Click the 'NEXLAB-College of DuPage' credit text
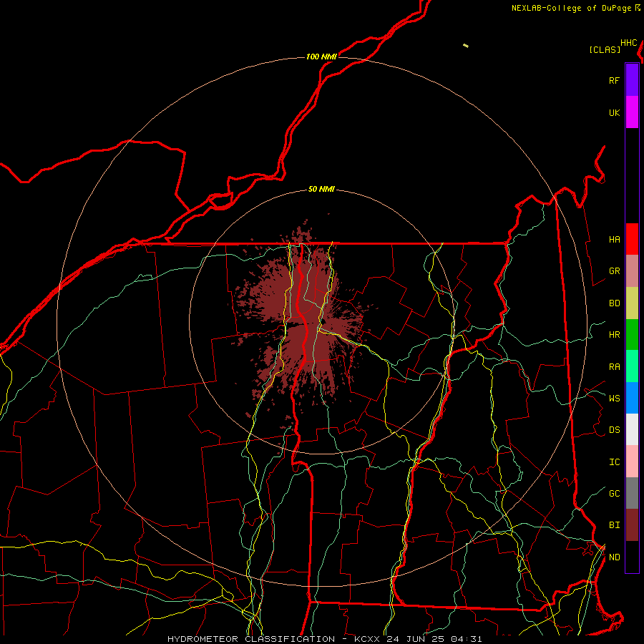This screenshot has width=644, height=644. click(571, 8)
